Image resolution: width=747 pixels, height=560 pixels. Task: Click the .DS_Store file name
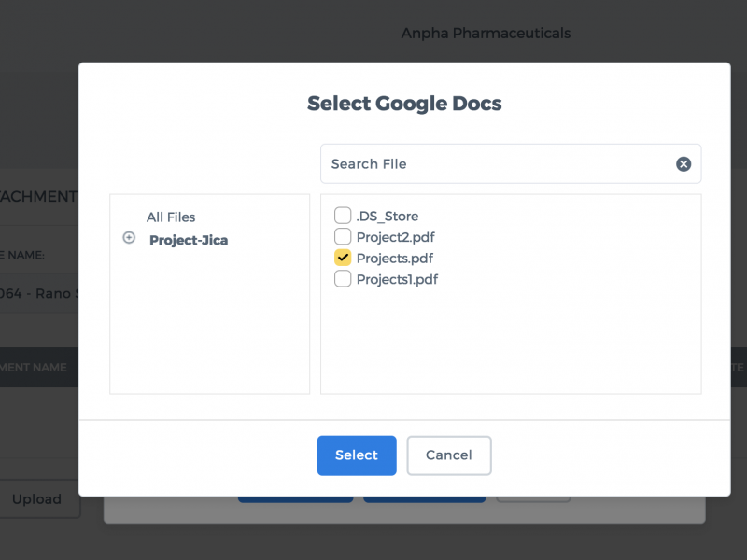[x=388, y=217]
